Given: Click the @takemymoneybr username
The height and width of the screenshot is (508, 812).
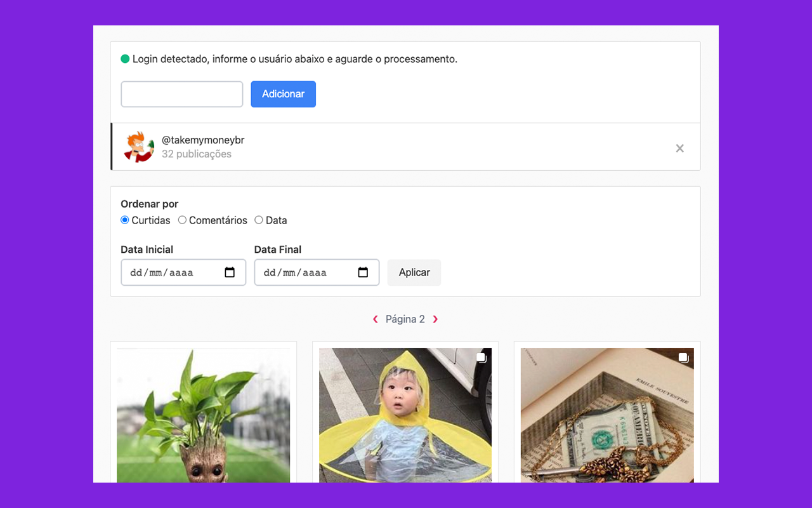Looking at the screenshot, I should click(203, 140).
